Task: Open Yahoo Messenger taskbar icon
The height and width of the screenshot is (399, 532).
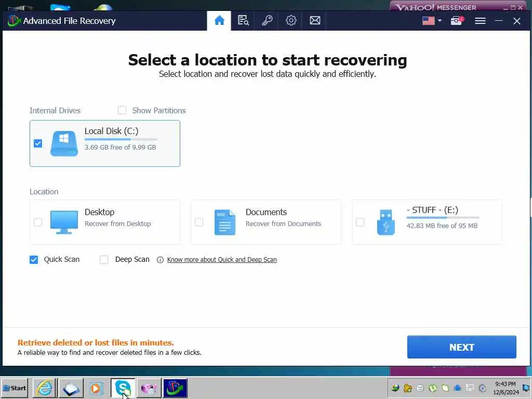Action: click(149, 388)
